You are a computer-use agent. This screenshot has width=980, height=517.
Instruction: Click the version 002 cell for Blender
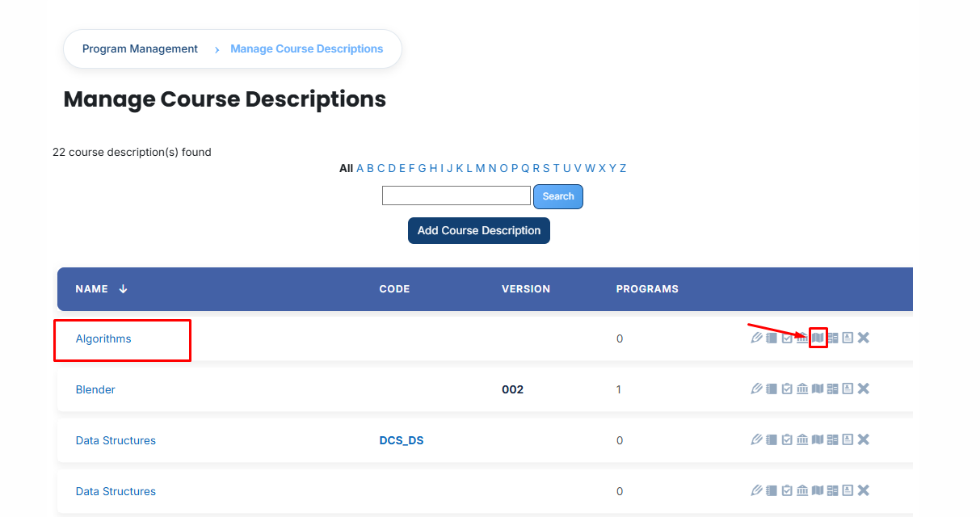(x=512, y=389)
